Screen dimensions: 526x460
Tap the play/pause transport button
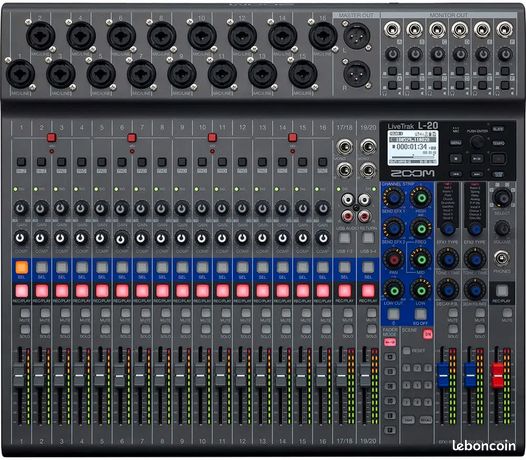477,158
